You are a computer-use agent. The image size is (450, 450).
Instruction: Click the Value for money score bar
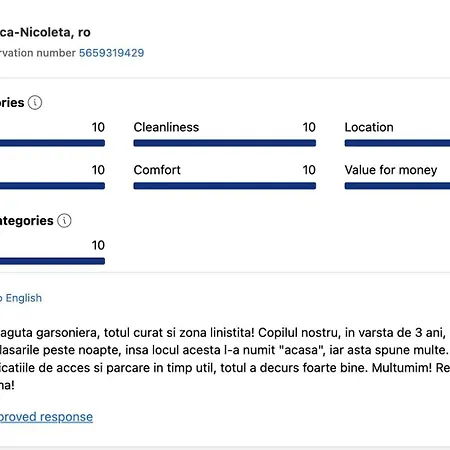(x=397, y=186)
